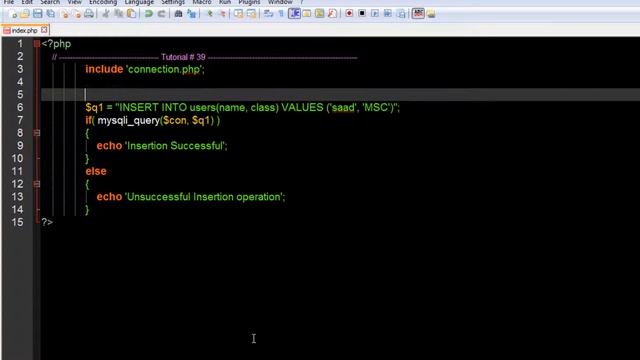The image size is (640, 360).
Task: Open the Language menu
Action: tap(139, 2)
